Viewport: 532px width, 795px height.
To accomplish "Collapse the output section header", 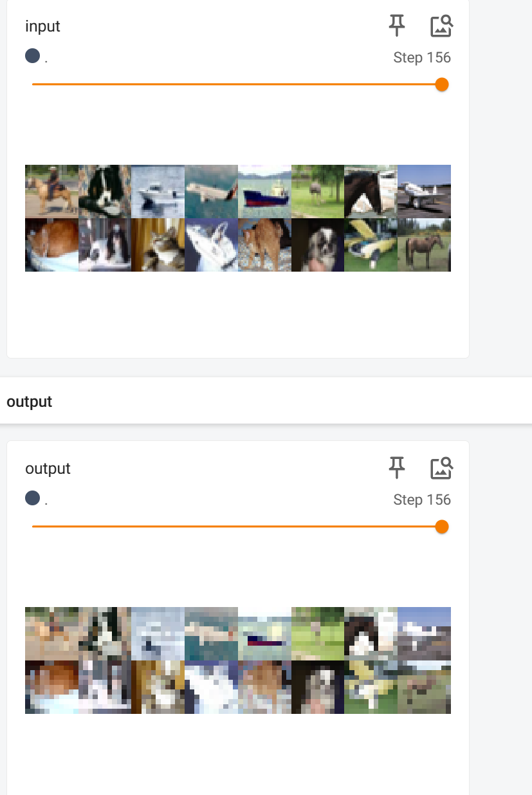I will [30, 402].
